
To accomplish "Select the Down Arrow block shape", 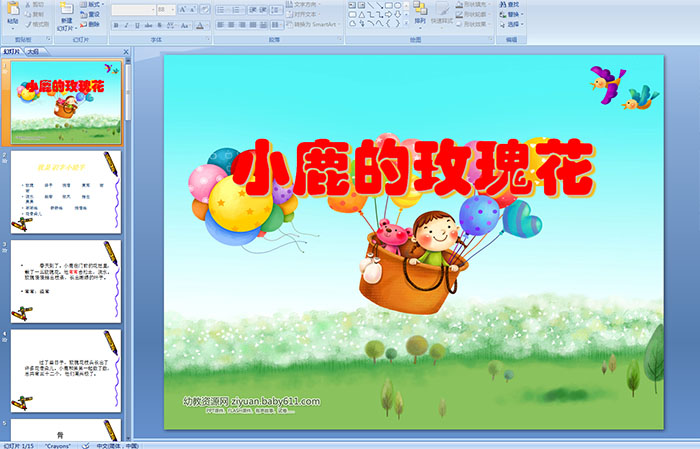I will (397, 15).
